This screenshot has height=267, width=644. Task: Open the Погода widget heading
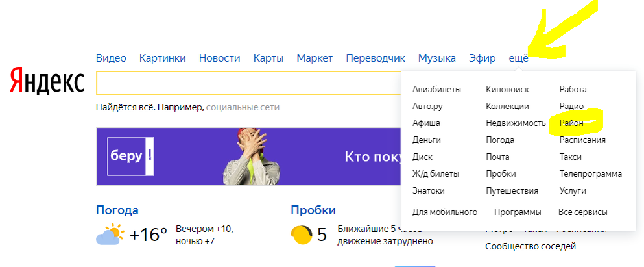pyautogui.click(x=117, y=210)
